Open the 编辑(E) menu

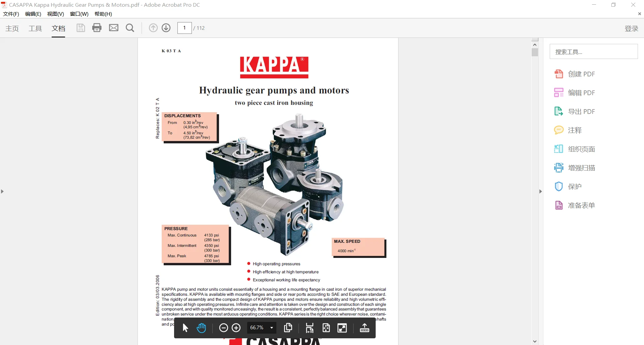pyautogui.click(x=33, y=14)
